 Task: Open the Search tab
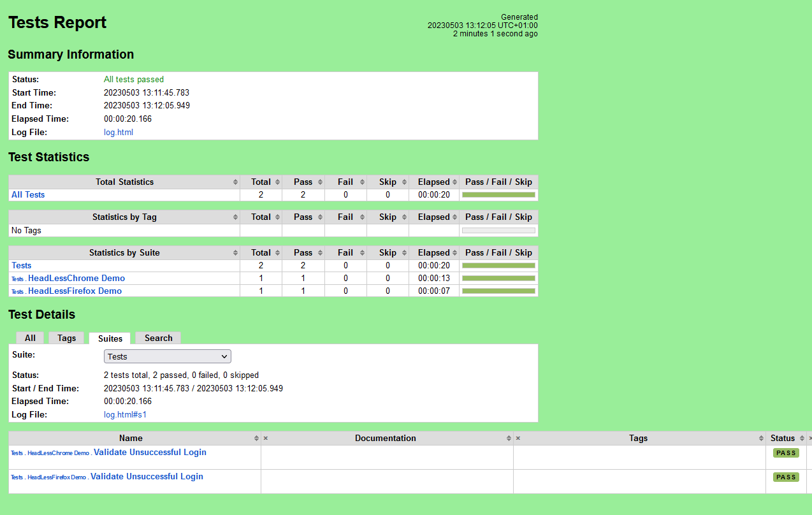[x=158, y=338]
